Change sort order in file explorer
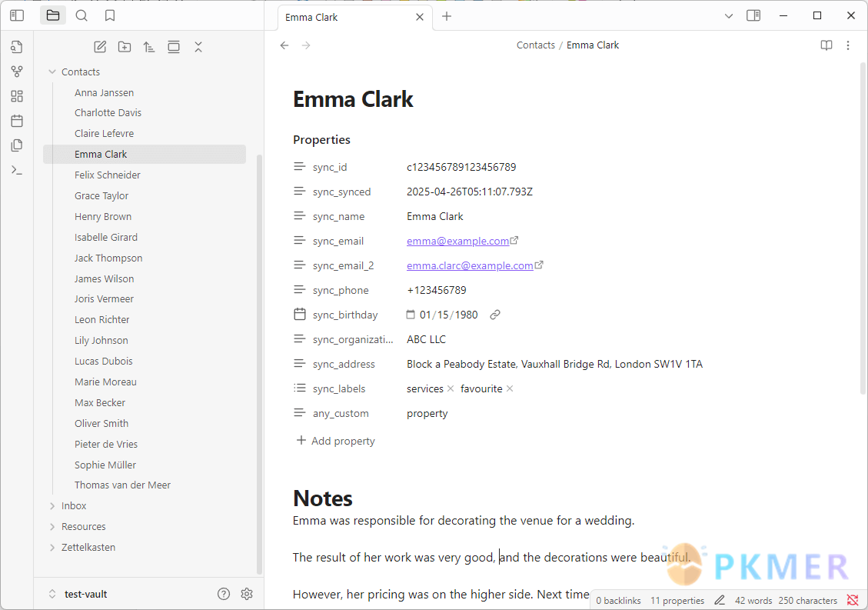Screen dimensions: 868x610 (x=149, y=47)
